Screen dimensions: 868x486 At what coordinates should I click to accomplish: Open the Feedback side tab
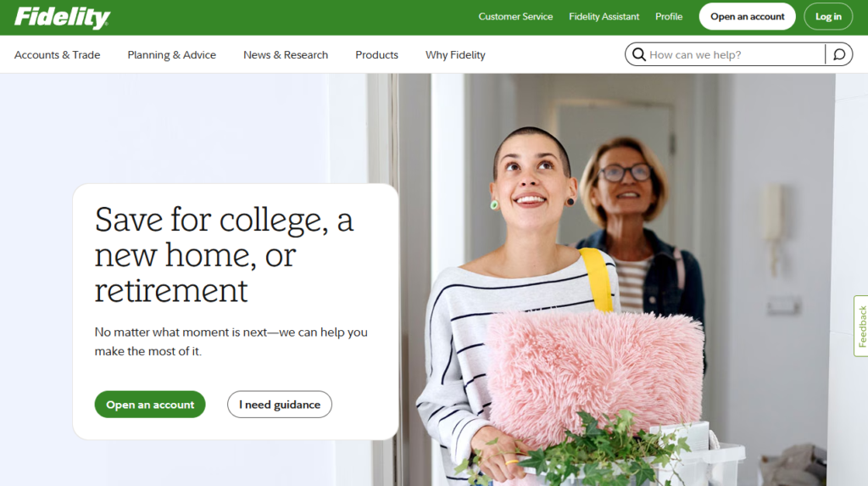[861, 327]
